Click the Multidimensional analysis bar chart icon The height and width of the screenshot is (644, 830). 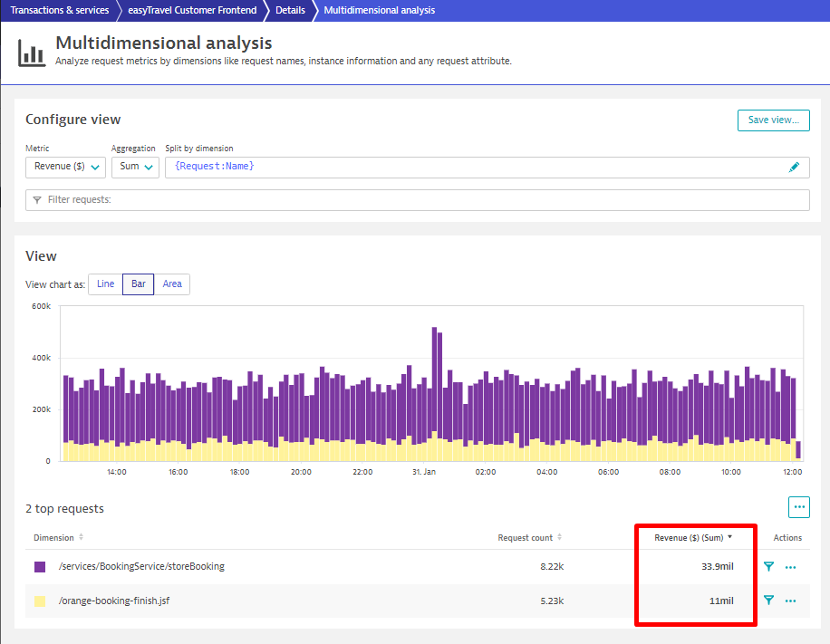click(x=33, y=53)
